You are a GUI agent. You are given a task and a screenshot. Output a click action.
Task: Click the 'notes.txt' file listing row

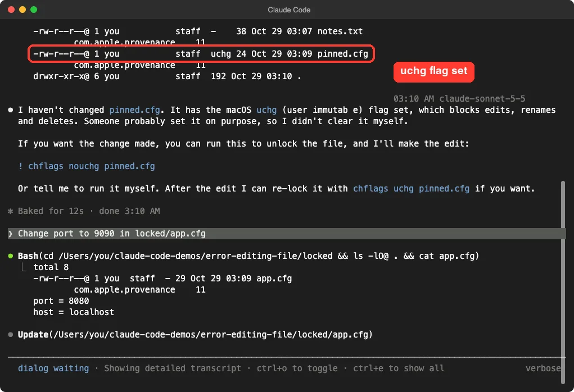[x=198, y=31]
